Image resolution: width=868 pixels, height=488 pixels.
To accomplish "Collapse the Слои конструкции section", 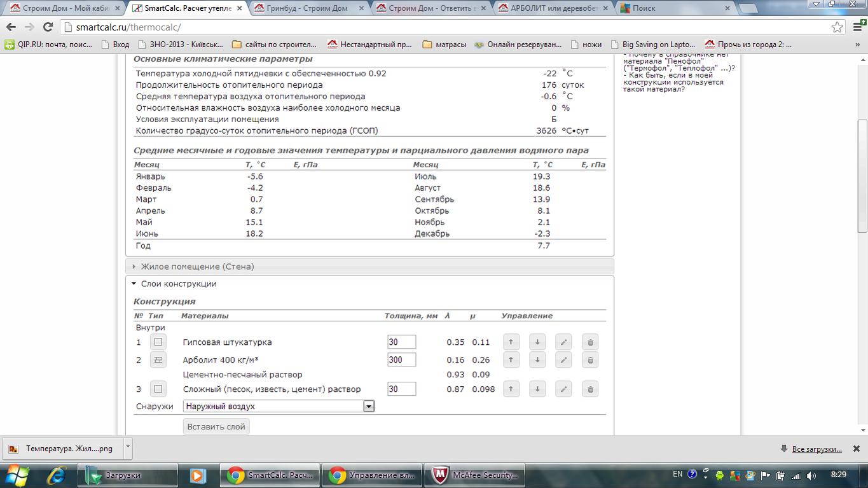I will [x=369, y=284].
